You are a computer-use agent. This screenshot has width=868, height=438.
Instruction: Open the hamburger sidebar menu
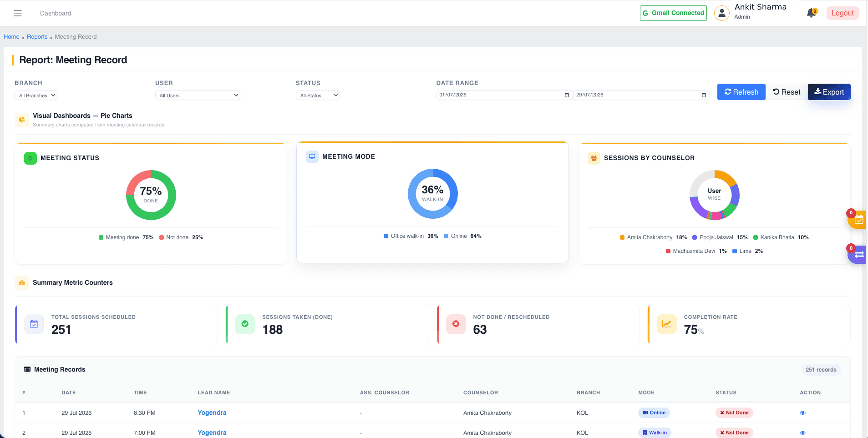pyautogui.click(x=18, y=13)
